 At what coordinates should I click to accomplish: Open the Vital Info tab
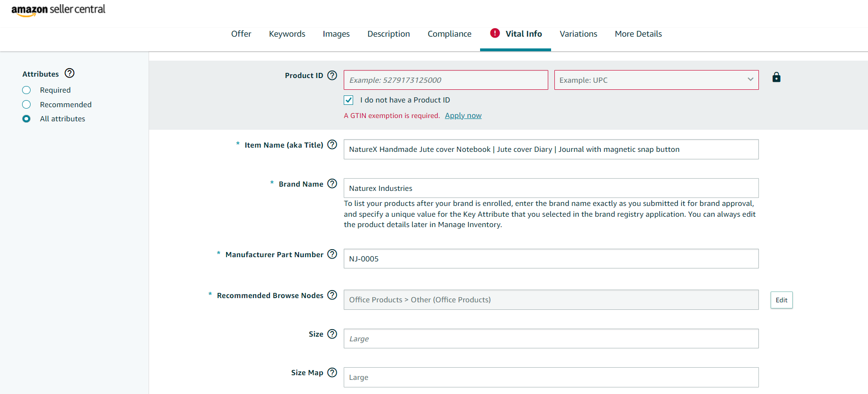pos(516,34)
